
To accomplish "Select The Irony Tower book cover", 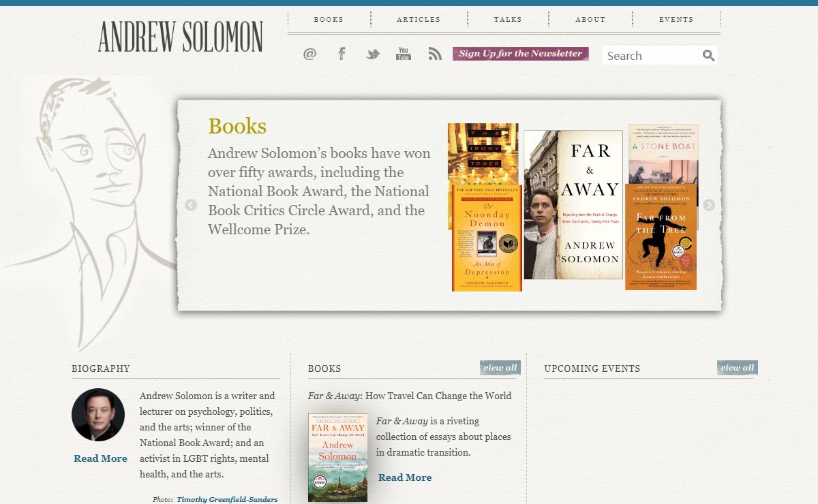I will click(483, 154).
